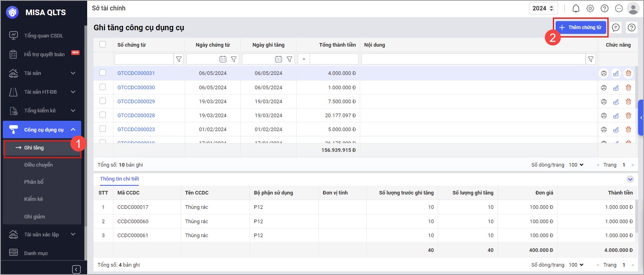Open settings gear in top bar
Screen dimensions: 644x275
point(590,8)
